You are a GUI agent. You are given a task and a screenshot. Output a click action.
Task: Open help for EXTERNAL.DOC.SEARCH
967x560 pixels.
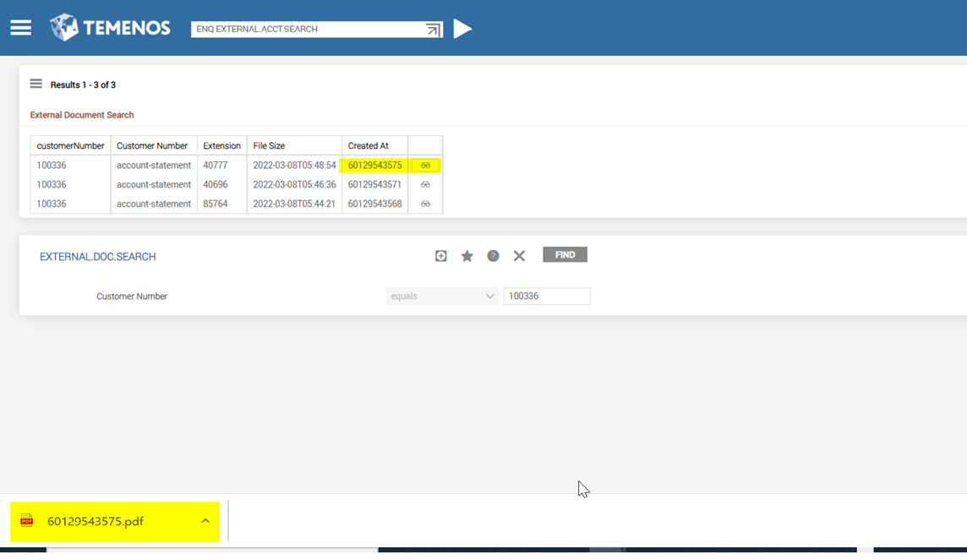pyautogui.click(x=493, y=256)
